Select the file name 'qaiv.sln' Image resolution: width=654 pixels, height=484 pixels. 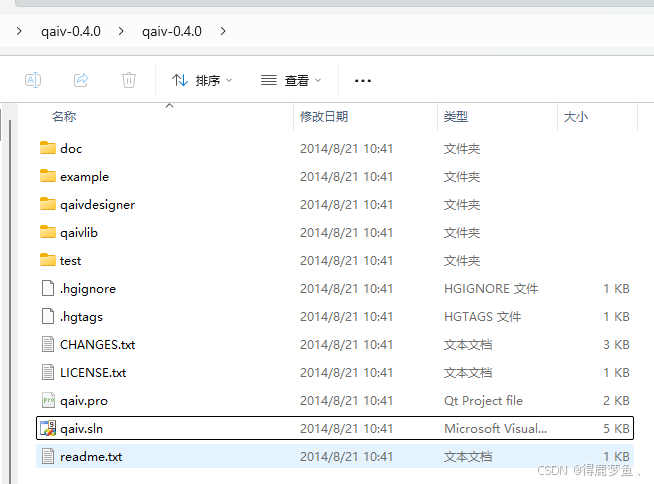click(81, 429)
